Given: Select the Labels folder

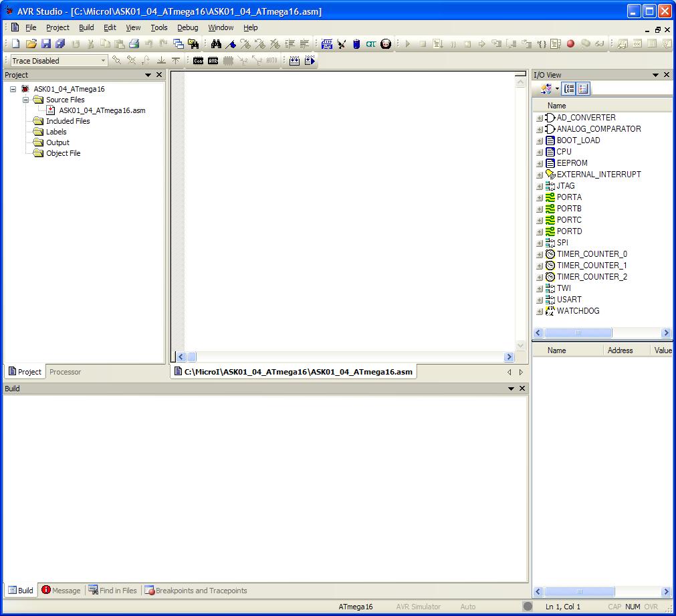Looking at the screenshot, I should point(56,132).
